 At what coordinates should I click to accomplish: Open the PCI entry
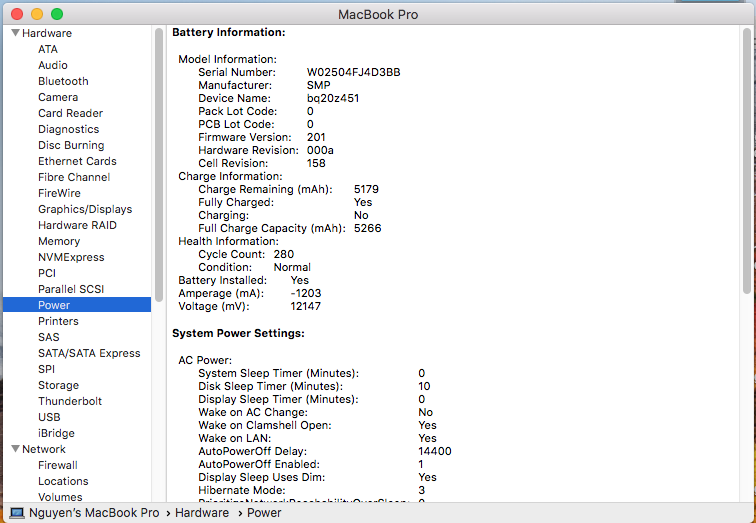point(47,273)
